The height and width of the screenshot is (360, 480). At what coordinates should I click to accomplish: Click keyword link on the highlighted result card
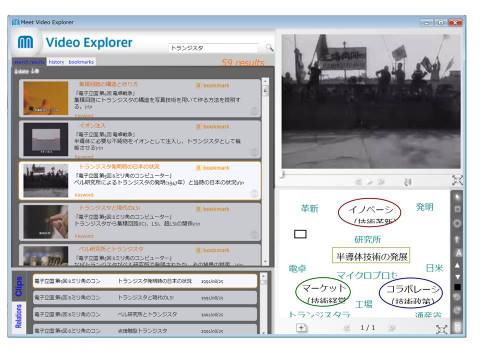click(x=84, y=195)
